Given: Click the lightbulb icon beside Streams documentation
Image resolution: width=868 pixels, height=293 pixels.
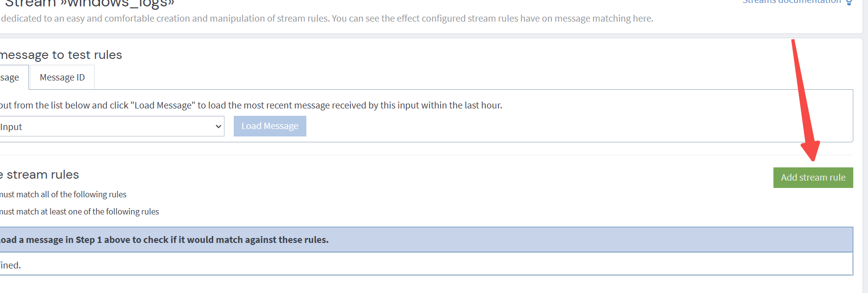Looking at the screenshot, I should tap(849, 2).
